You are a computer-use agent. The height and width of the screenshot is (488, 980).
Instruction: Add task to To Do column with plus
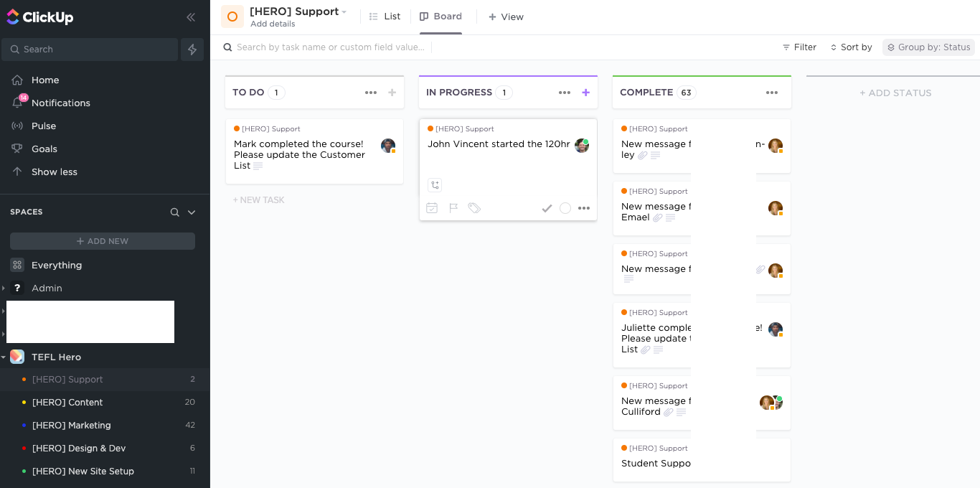(392, 93)
